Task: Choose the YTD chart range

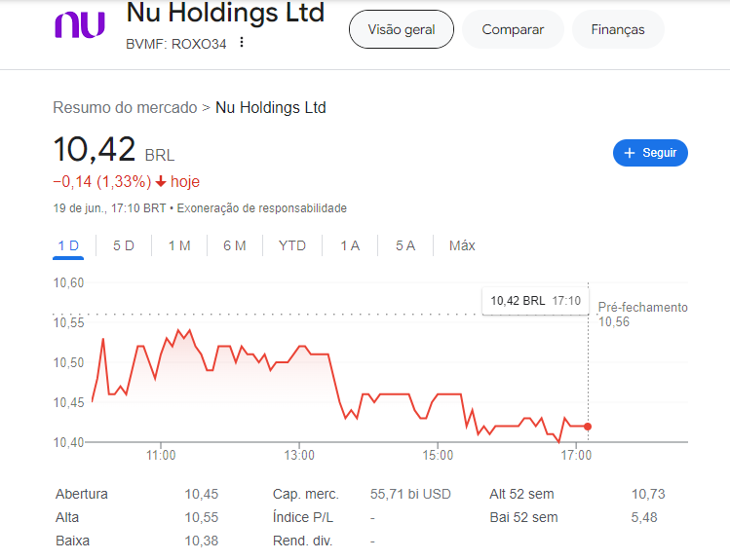Action: pos(292,245)
